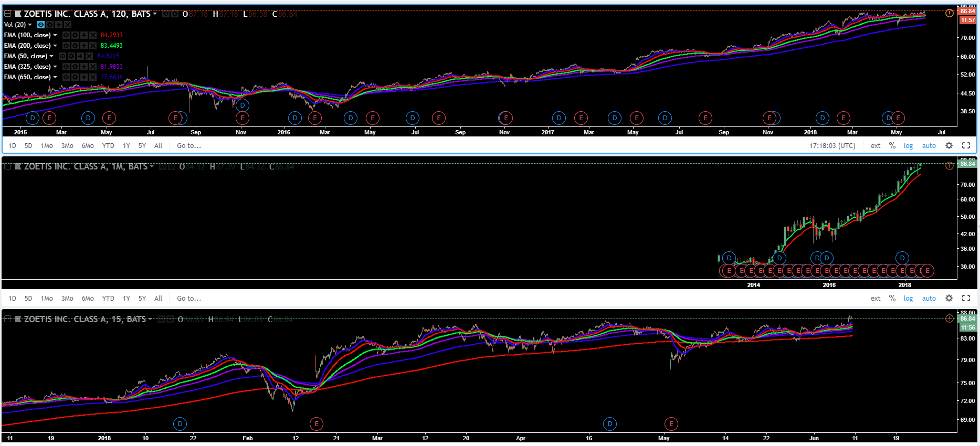Remove the EMA (50, close) indicator
This screenshot has height=446, width=980.
pos(89,56)
